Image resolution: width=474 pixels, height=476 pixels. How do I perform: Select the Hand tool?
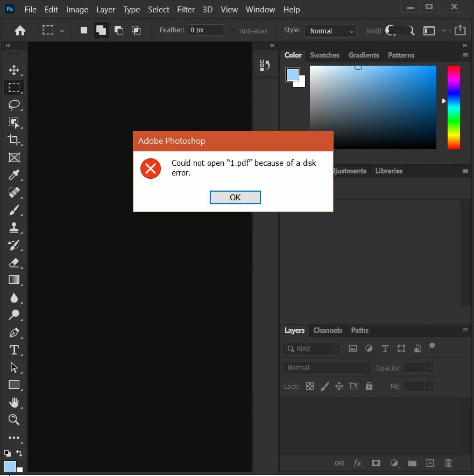point(14,403)
